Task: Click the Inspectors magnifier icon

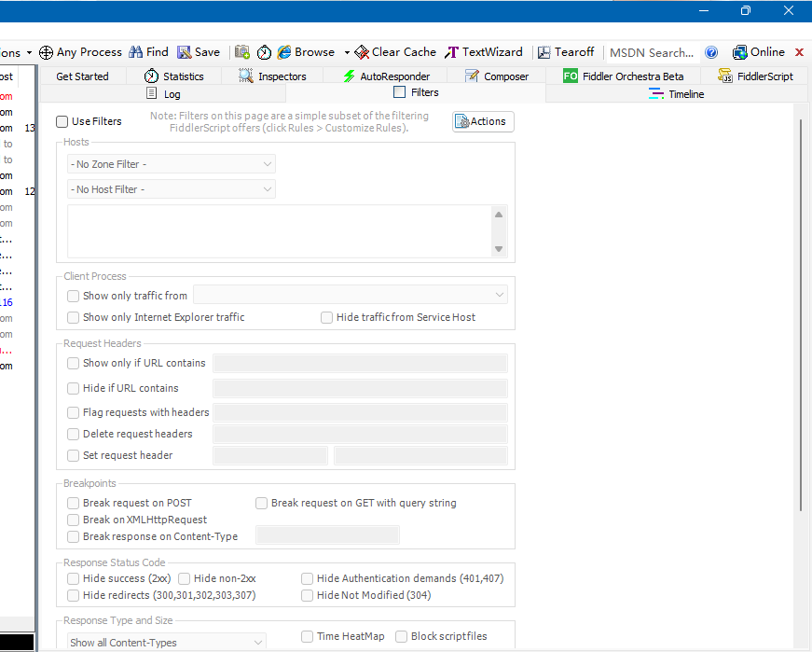Action: pyautogui.click(x=245, y=76)
